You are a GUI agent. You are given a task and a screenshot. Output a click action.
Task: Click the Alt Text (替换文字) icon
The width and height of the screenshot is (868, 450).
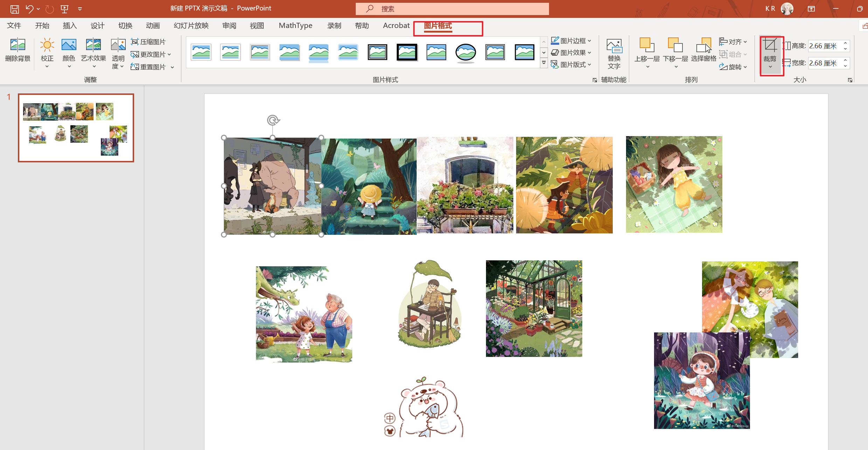coord(614,45)
